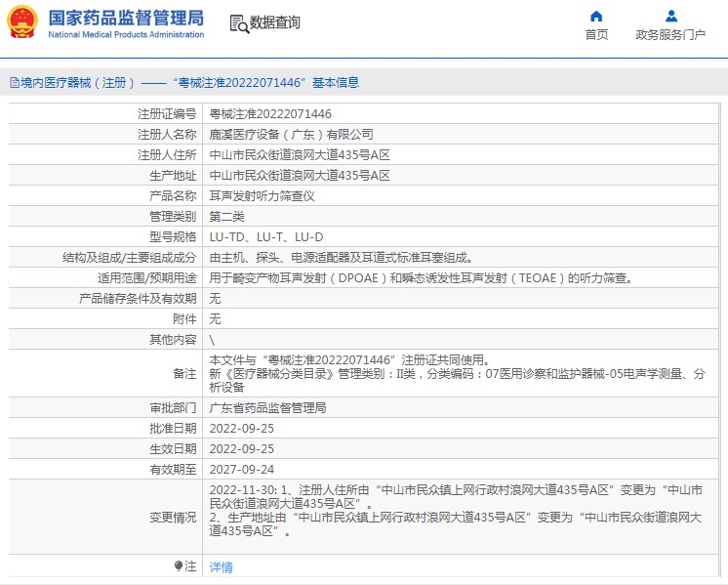Click the 数据查询 label

(275, 22)
